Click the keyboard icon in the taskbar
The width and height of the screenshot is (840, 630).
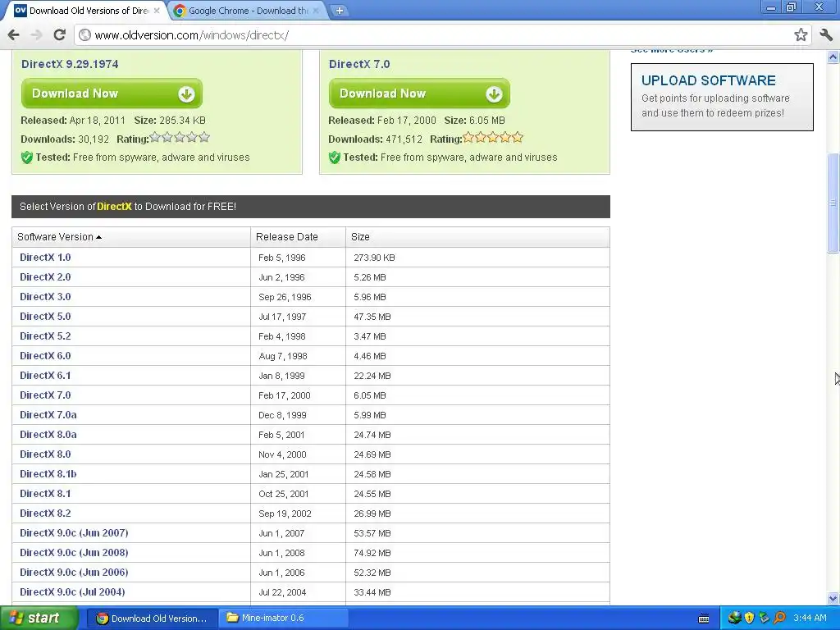pos(704,619)
